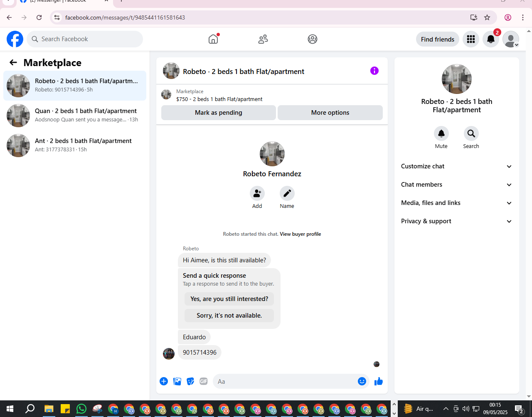This screenshot has height=417, width=532.
Task: Open the notifications bell with badge
Action: tap(491, 39)
